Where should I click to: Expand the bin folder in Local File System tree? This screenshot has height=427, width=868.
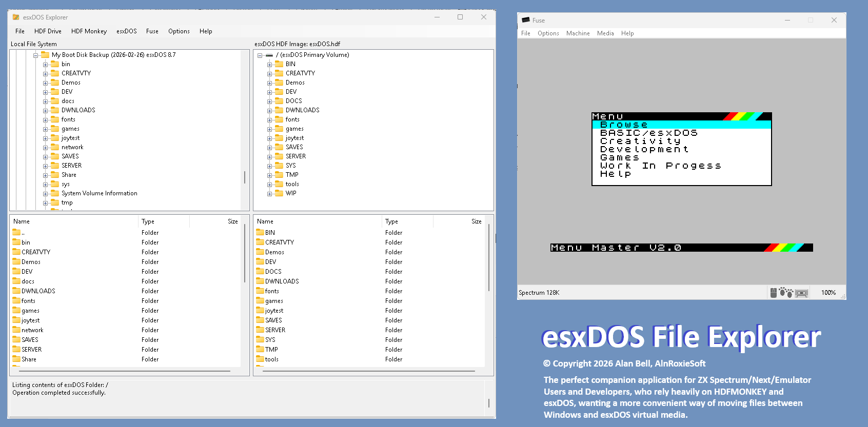[x=46, y=64]
